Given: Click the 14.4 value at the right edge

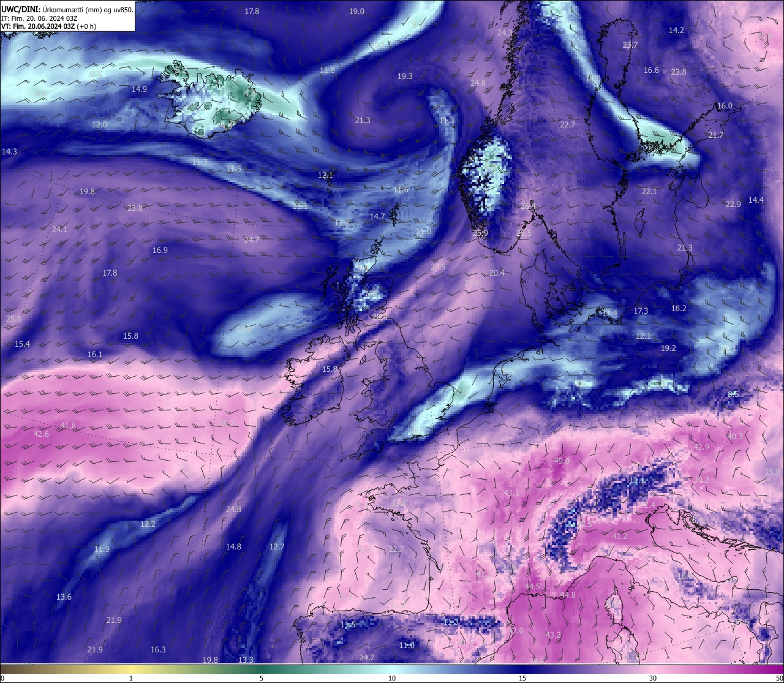Looking at the screenshot, I should pyautogui.click(x=756, y=200).
